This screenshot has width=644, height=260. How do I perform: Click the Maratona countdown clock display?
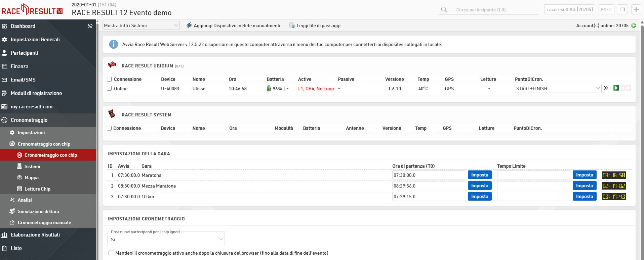(x=613, y=175)
